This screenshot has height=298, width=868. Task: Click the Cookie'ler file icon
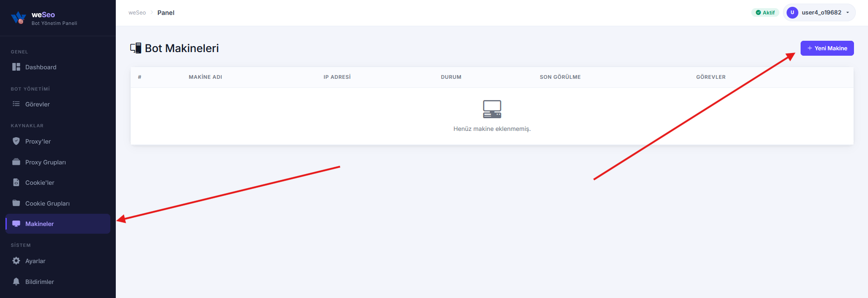pos(16,183)
